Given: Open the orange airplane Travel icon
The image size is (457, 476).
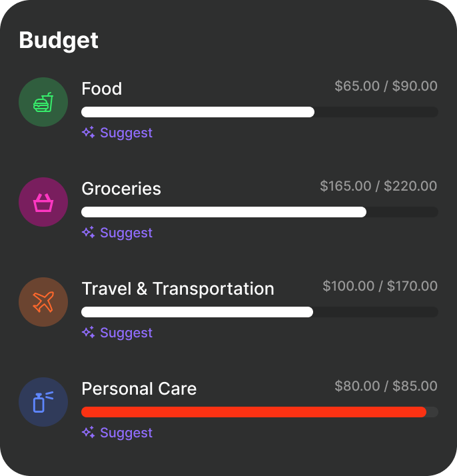Looking at the screenshot, I should 43,302.
